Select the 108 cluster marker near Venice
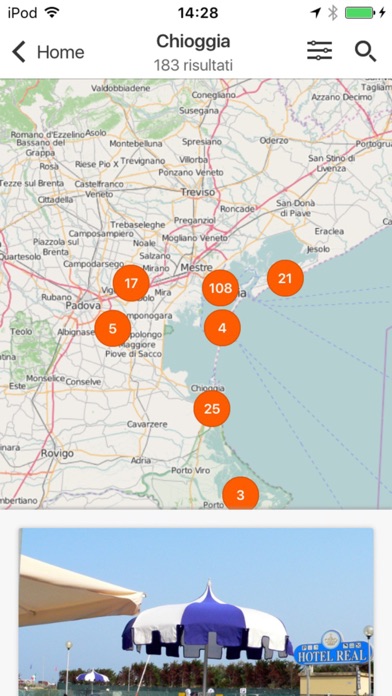 coord(221,288)
